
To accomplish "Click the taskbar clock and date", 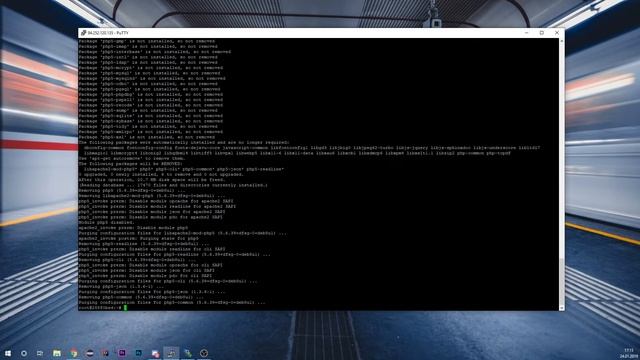I will [x=629, y=353].
